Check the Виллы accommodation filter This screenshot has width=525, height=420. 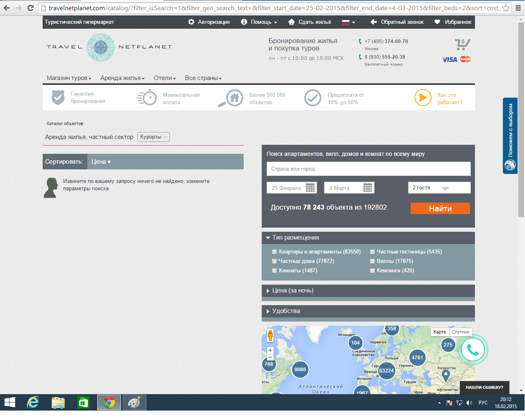(372, 261)
